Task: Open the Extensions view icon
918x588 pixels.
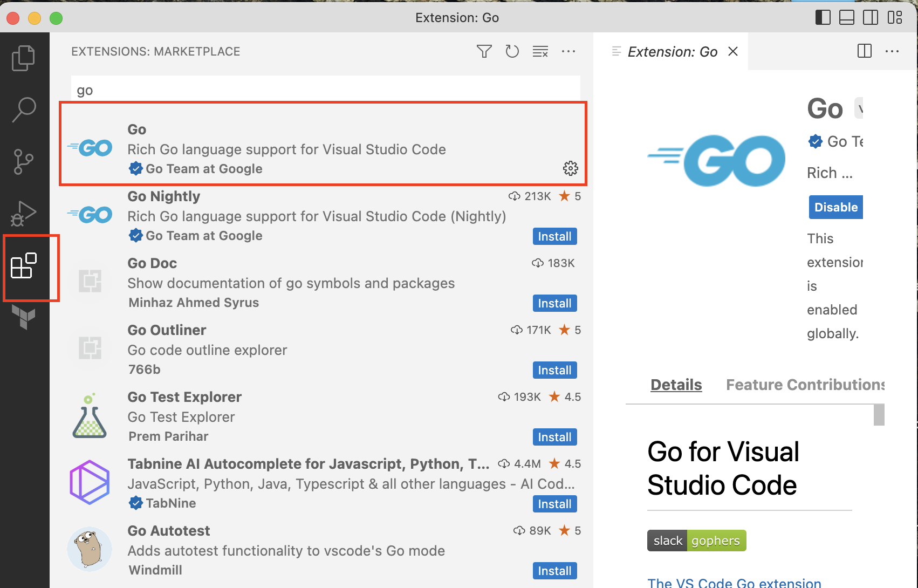Action: [x=23, y=266]
